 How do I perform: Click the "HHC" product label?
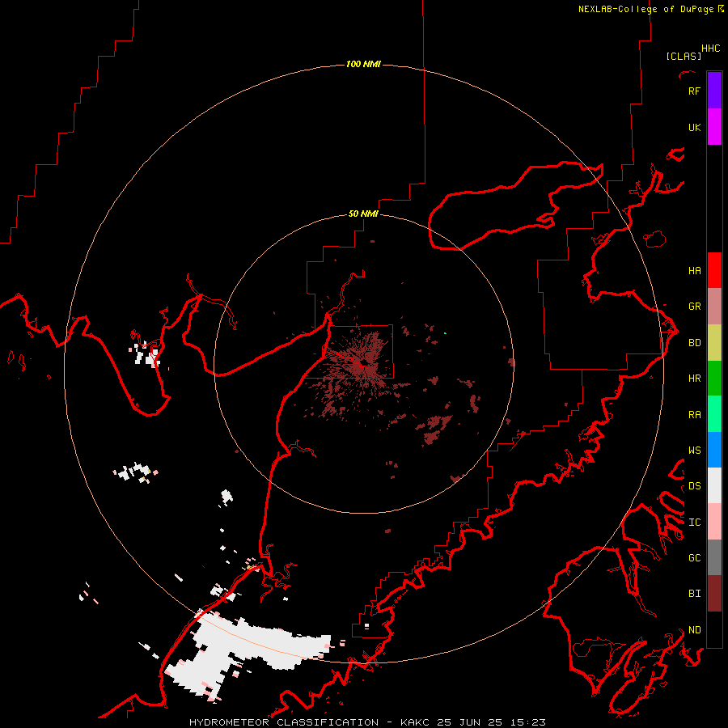711,49
